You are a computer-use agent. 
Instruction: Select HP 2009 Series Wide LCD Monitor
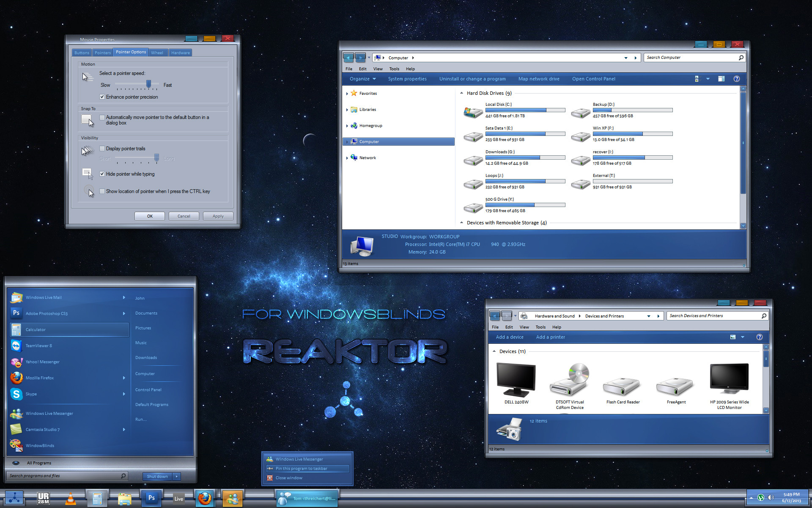730,386
